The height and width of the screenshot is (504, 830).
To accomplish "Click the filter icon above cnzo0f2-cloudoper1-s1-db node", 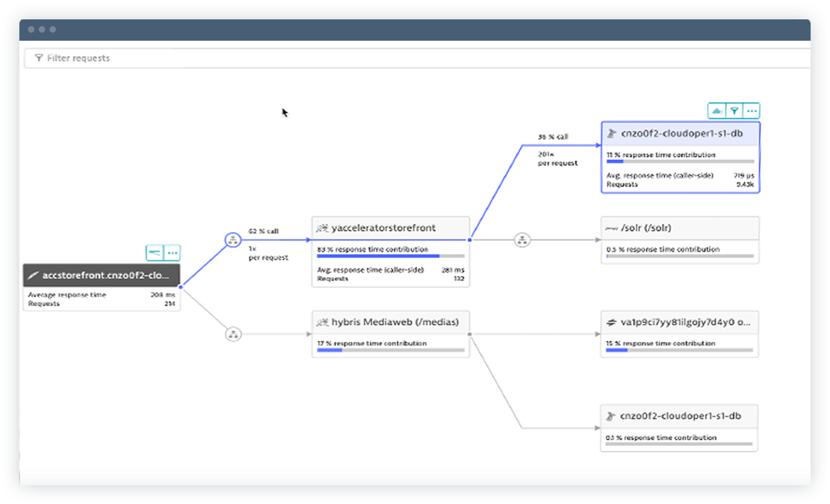I will [x=734, y=110].
